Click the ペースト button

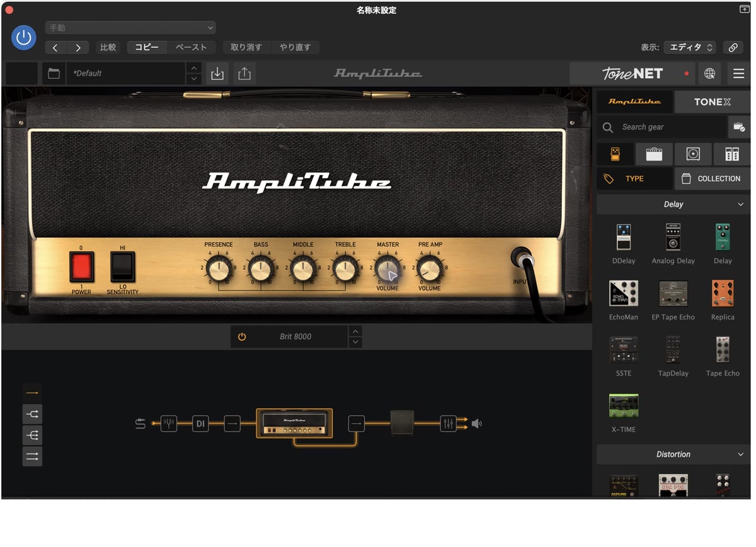191,47
